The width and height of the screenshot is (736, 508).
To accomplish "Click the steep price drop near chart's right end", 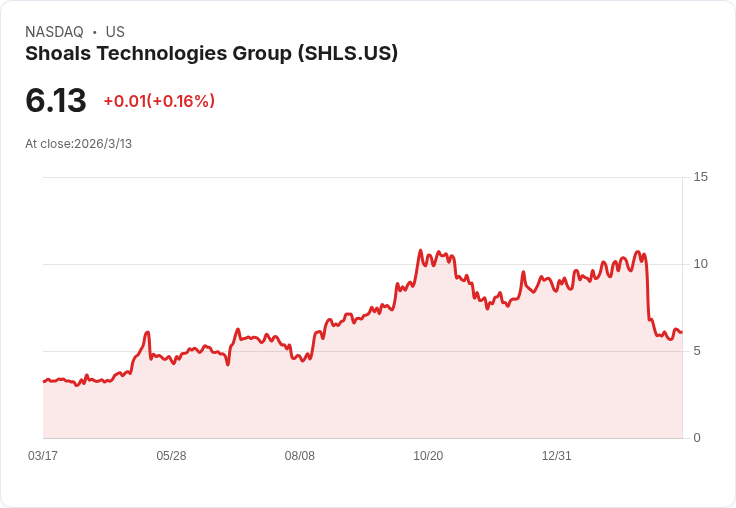I will click(x=648, y=290).
